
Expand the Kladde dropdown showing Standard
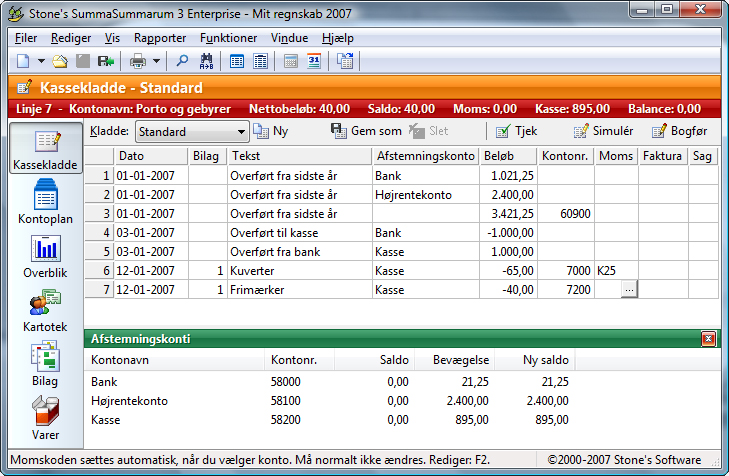242,131
